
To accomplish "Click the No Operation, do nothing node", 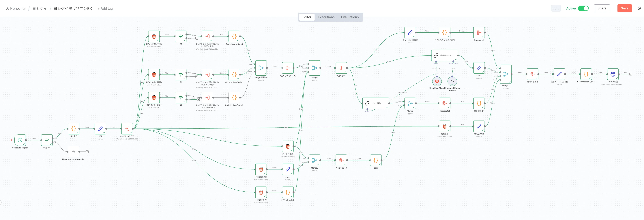I will coord(74,152).
